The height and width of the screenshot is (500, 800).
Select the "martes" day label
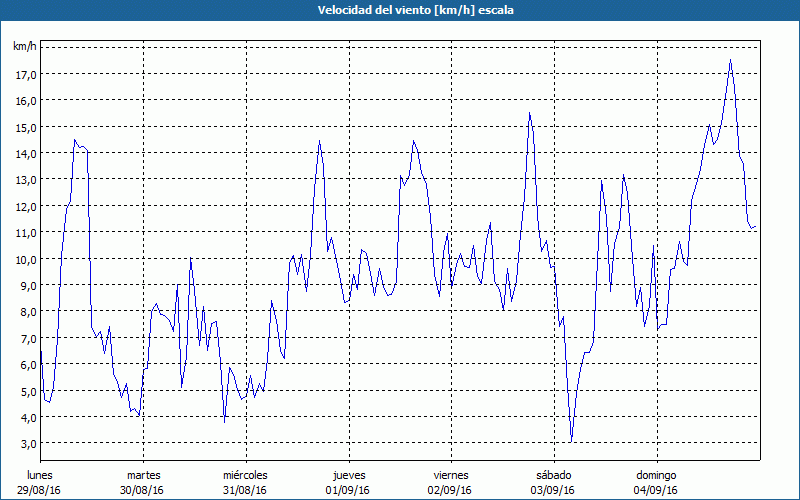coord(144,475)
